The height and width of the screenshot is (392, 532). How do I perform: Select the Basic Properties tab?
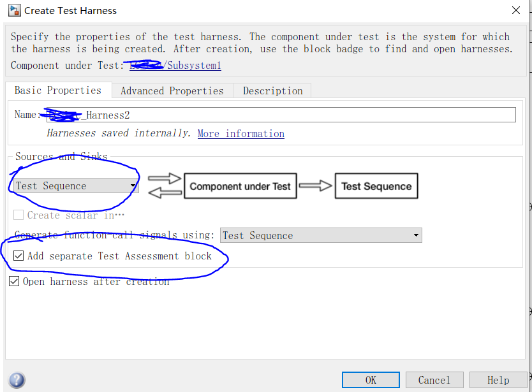coord(58,91)
